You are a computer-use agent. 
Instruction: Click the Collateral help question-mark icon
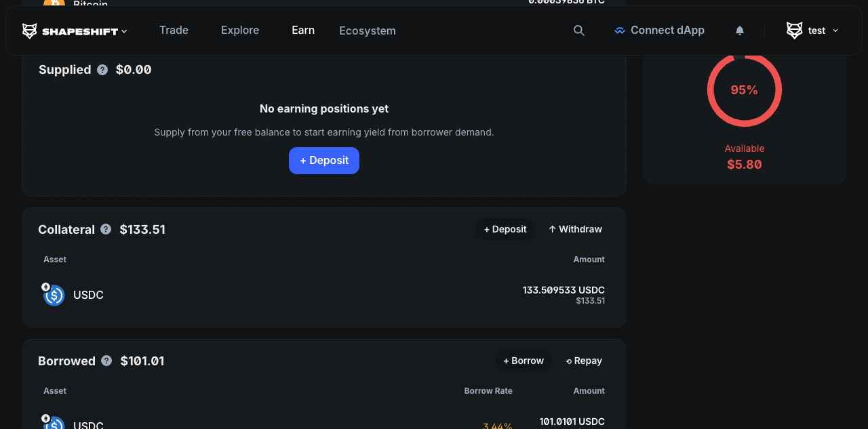tap(106, 229)
